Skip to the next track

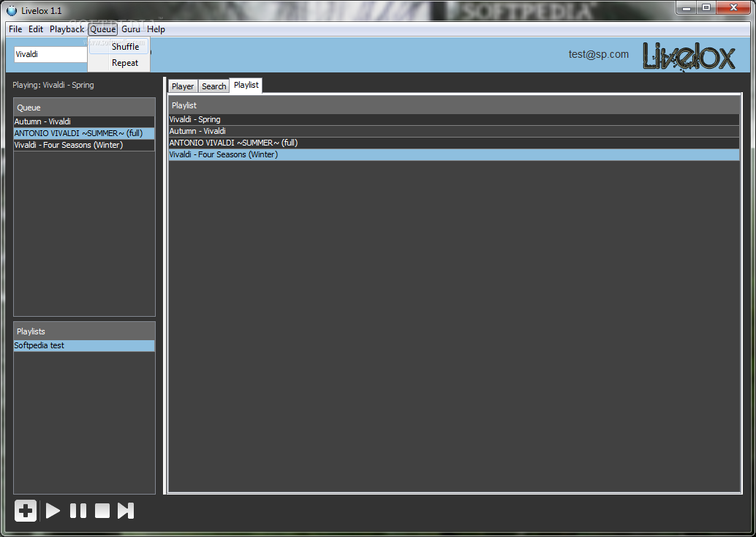click(x=125, y=511)
